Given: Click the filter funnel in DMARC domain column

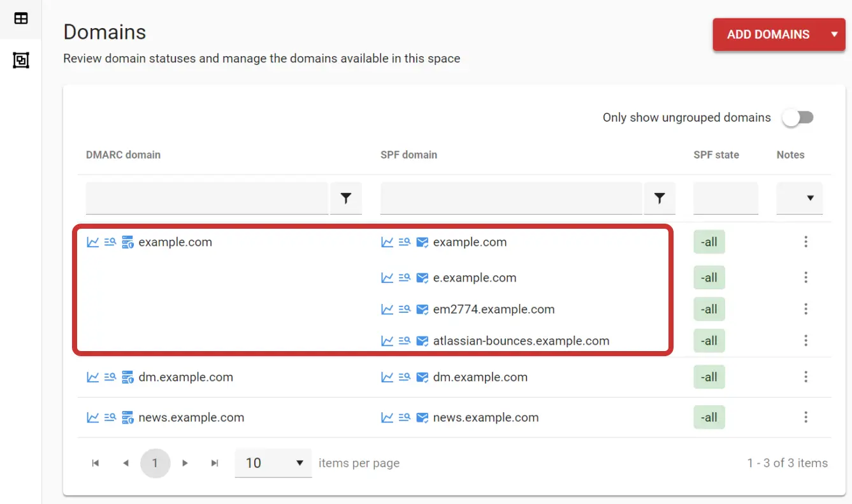Looking at the screenshot, I should tap(346, 198).
